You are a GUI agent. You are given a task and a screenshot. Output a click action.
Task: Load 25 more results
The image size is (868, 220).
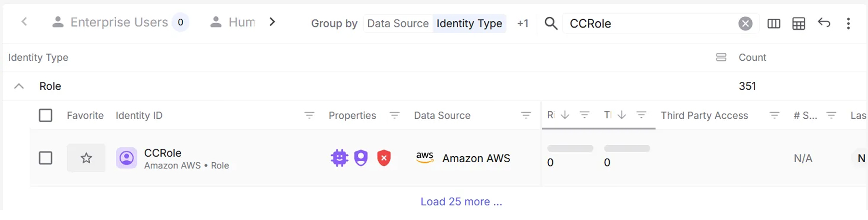coord(461,202)
